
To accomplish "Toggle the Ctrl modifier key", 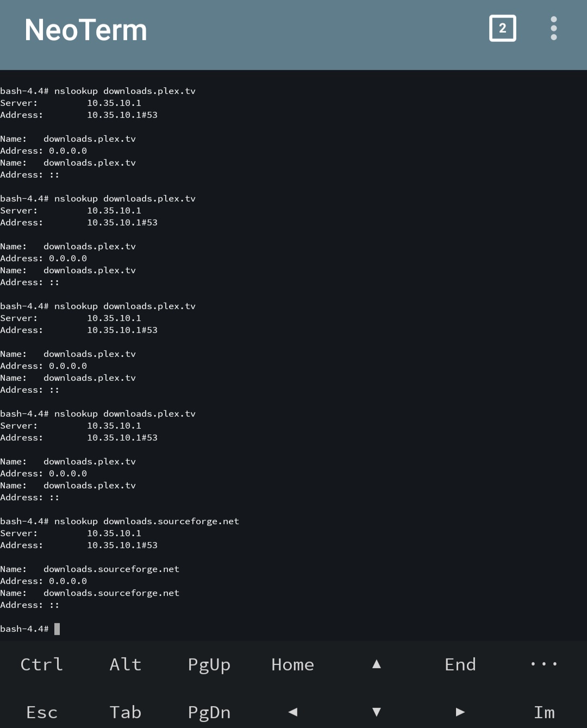I will [42, 664].
